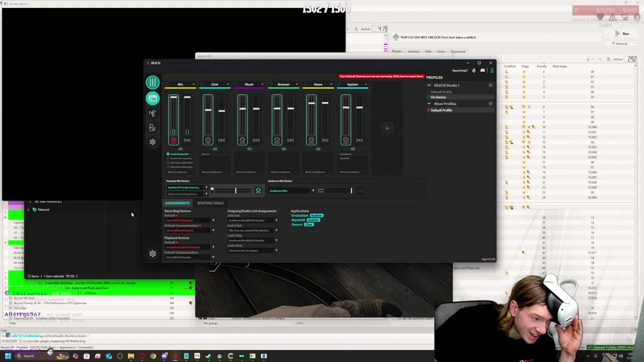Click the Chat tag next to Discord
Viewport: 644px width, 362px height.
tap(308, 224)
